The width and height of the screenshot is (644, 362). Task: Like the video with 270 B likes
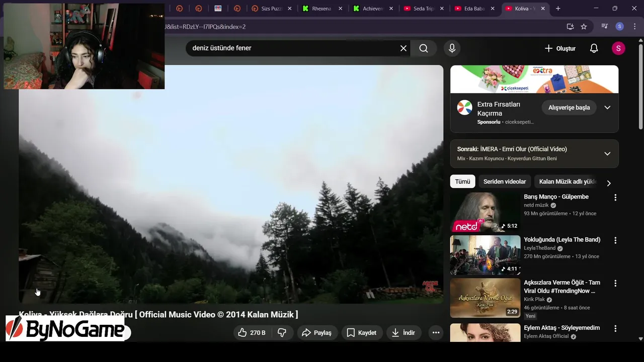(x=252, y=332)
